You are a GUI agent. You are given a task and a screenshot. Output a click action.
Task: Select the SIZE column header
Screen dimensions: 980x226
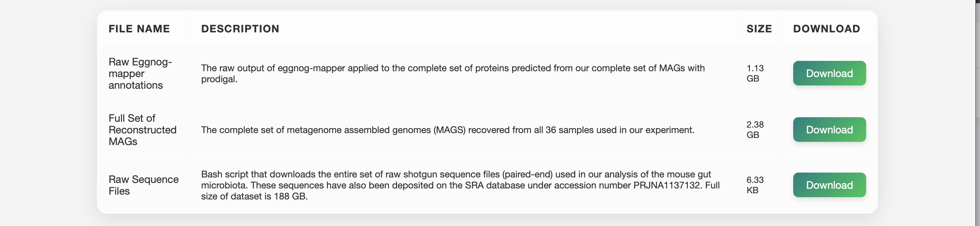click(759, 29)
